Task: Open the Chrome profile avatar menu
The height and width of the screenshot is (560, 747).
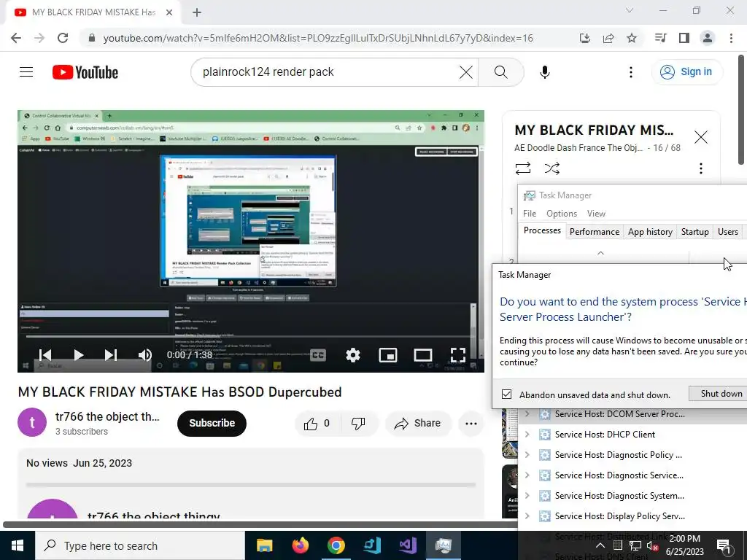Action: click(708, 38)
